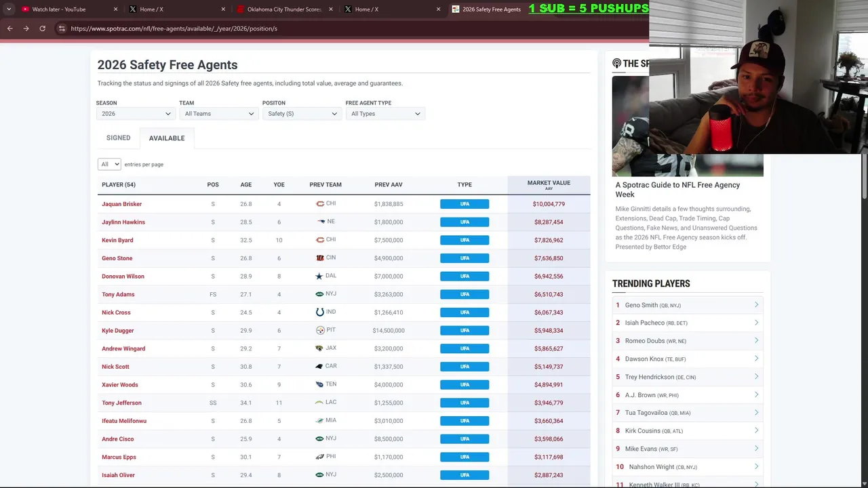Open the Free Agent Type dropdown
The image size is (868, 488).
[x=385, y=114]
